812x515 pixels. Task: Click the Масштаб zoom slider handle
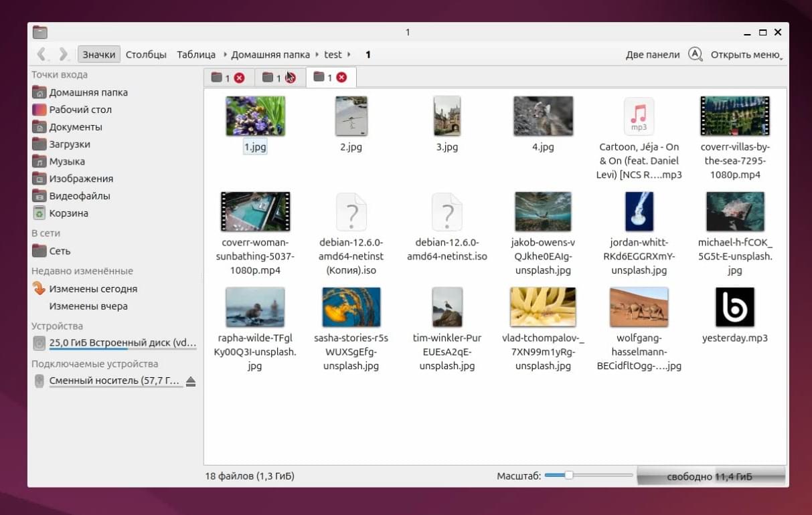coord(569,476)
